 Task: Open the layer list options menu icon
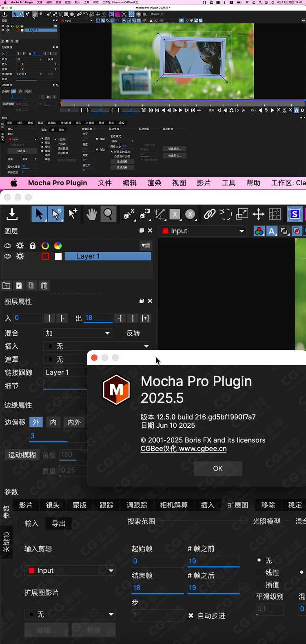point(146,246)
